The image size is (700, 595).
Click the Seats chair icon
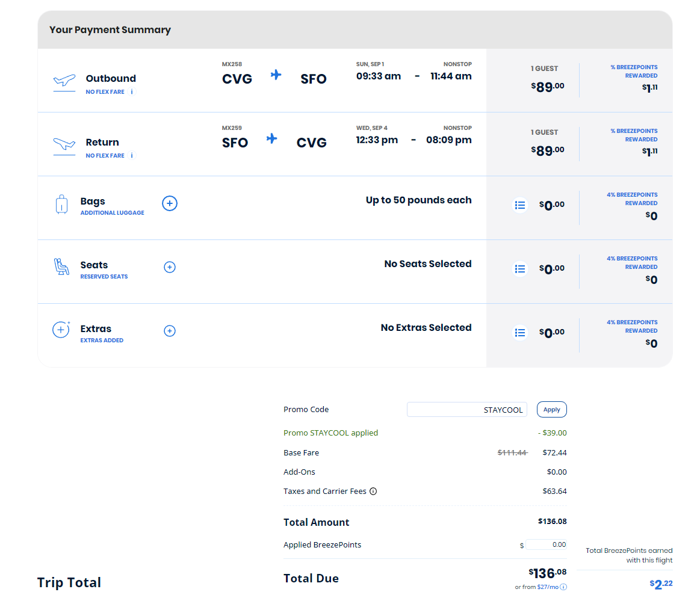click(x=61, y=267)
